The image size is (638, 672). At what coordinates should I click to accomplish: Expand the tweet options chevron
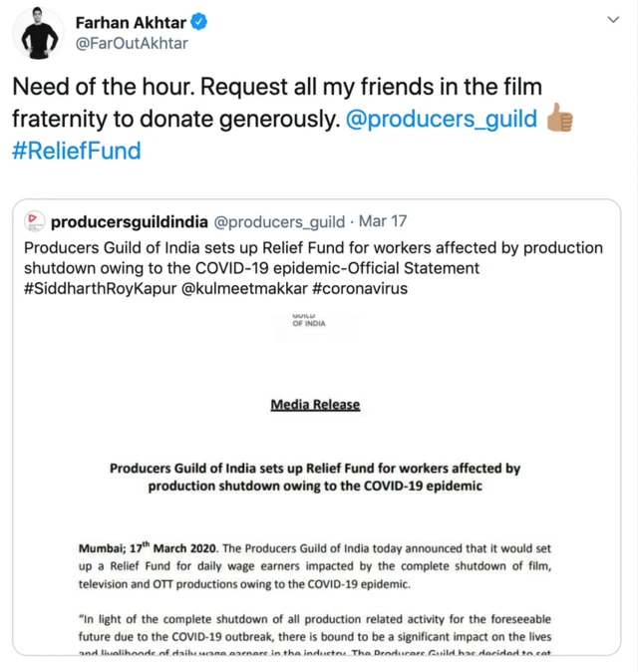point(612,20)
